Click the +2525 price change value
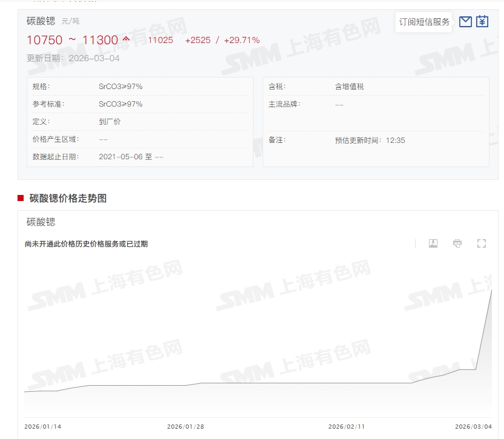This screenshot has height=439, width=504. click(x=198, y=40)
